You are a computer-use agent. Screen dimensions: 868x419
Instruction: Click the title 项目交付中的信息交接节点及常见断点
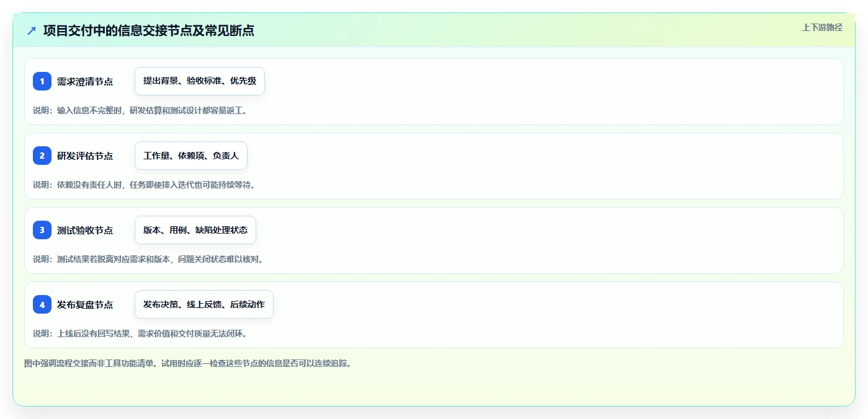(x=149, y=30)
